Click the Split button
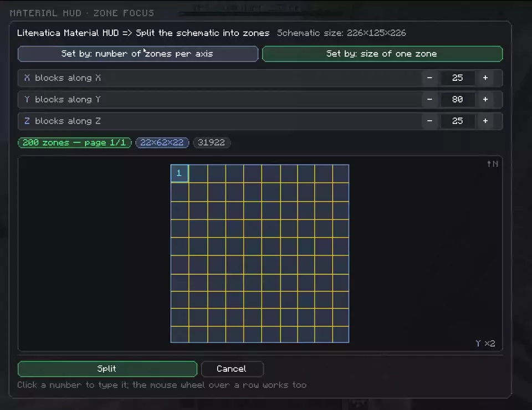 (107, 369)
